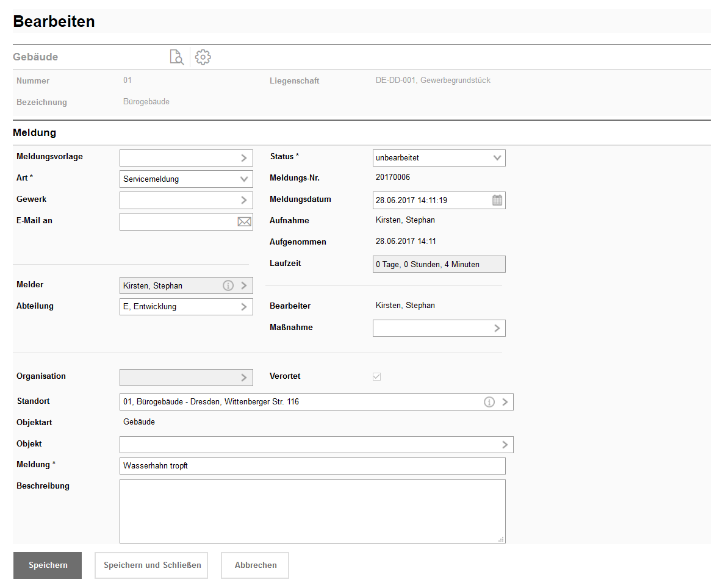Show info icon for Melder Kirsten, Stephan
The image size is (712, 588).
tap(228, 285)
